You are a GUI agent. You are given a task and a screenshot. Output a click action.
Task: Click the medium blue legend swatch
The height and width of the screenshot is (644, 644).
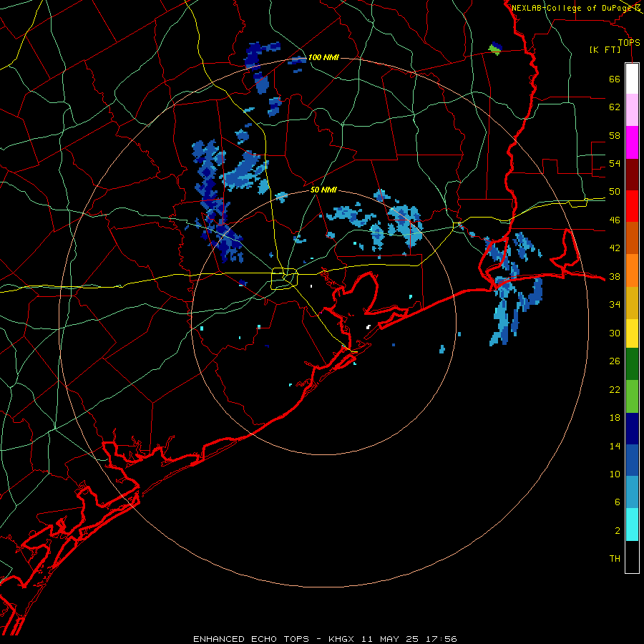coord(632,460)
